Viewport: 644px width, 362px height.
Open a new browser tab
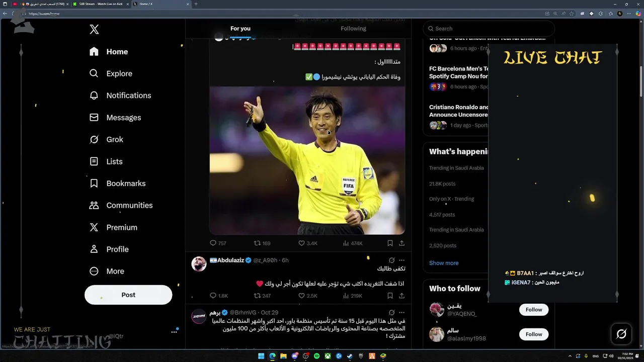(196, 4)
